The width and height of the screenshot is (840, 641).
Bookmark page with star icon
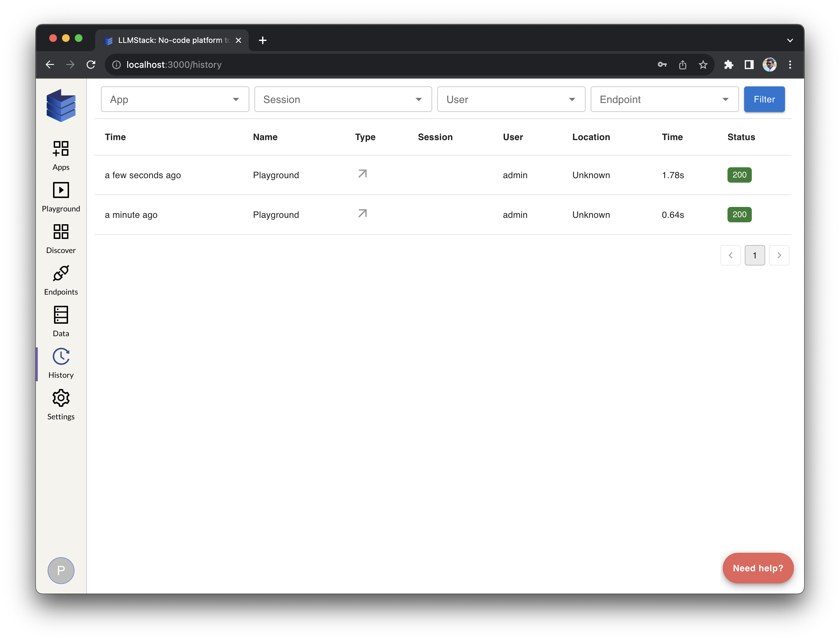[x=703, y=65]
